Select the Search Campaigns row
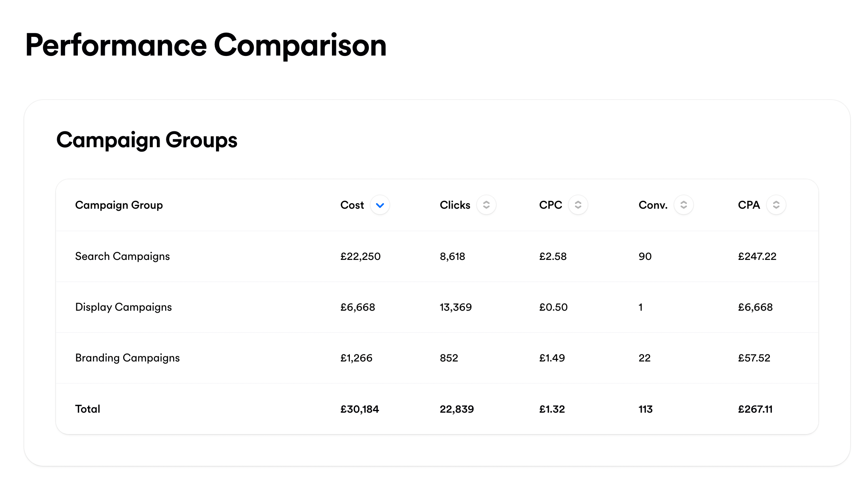Image resolution: width=868 pixels, height=496 pixels. (122, 256)
